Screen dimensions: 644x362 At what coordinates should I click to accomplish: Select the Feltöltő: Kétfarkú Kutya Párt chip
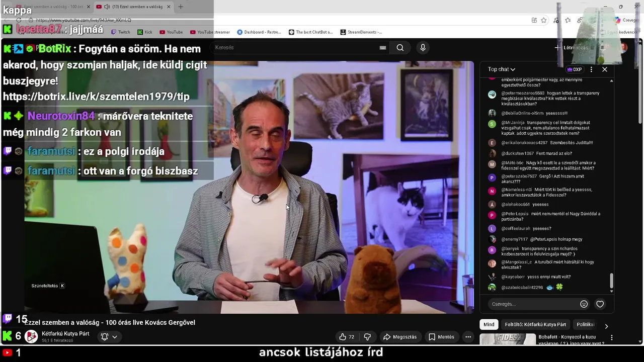535,324
